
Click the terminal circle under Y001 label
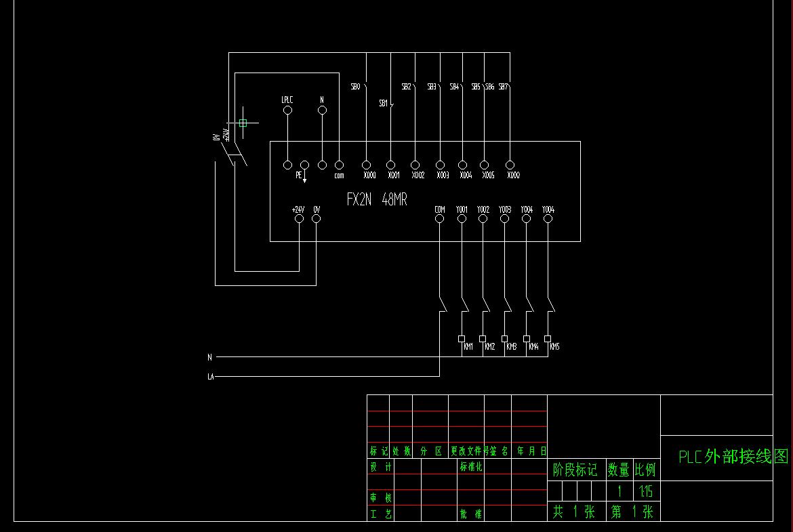(x=462, y=218)
